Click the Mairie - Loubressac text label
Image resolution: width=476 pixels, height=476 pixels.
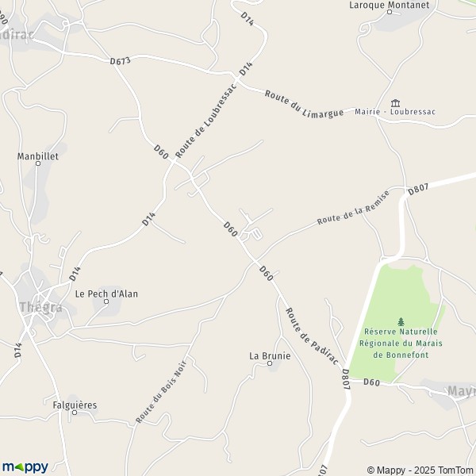click(395, 112)
